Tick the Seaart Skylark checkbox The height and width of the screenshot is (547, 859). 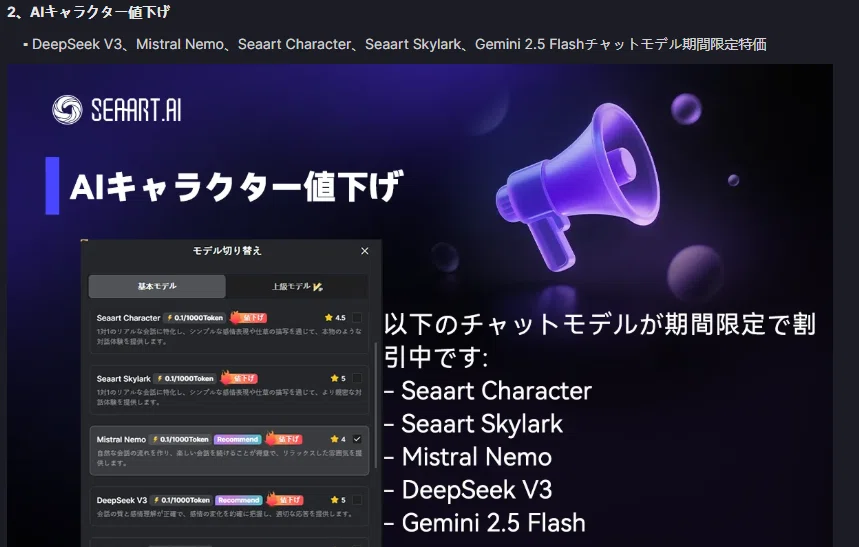point(357,378)
